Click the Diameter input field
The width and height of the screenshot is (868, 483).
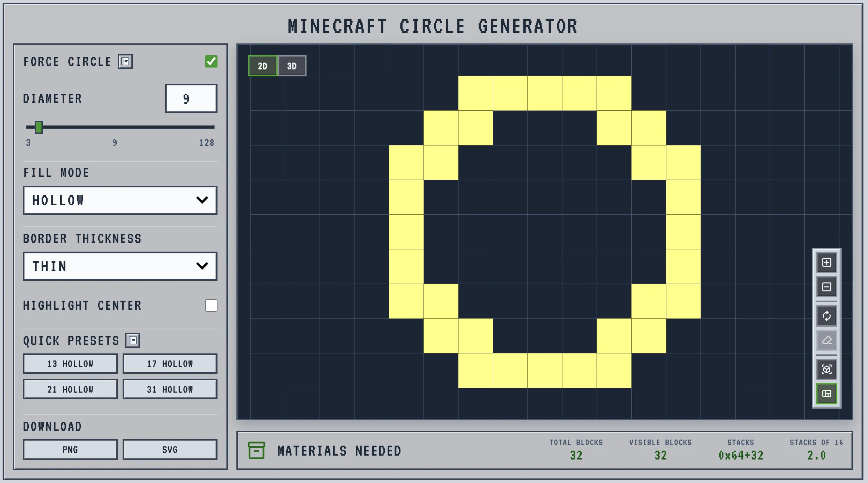pos(191,99)
